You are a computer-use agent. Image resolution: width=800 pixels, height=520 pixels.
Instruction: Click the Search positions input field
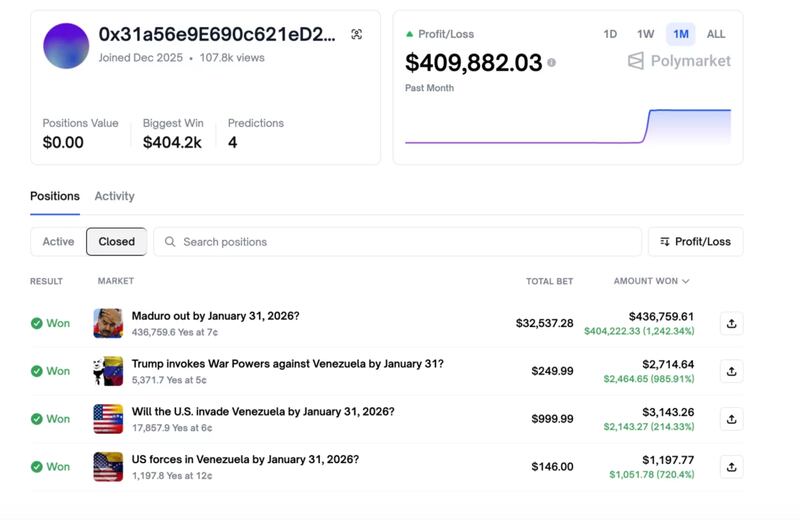click(400, 242)
